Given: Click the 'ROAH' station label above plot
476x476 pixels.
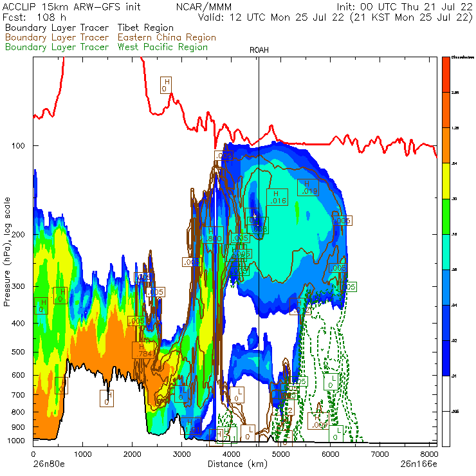Looking at the screenshot, I should 259,50.
